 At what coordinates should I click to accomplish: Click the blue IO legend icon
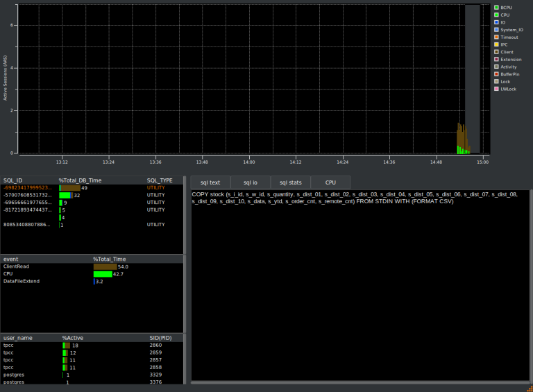(x=496, y=22)
